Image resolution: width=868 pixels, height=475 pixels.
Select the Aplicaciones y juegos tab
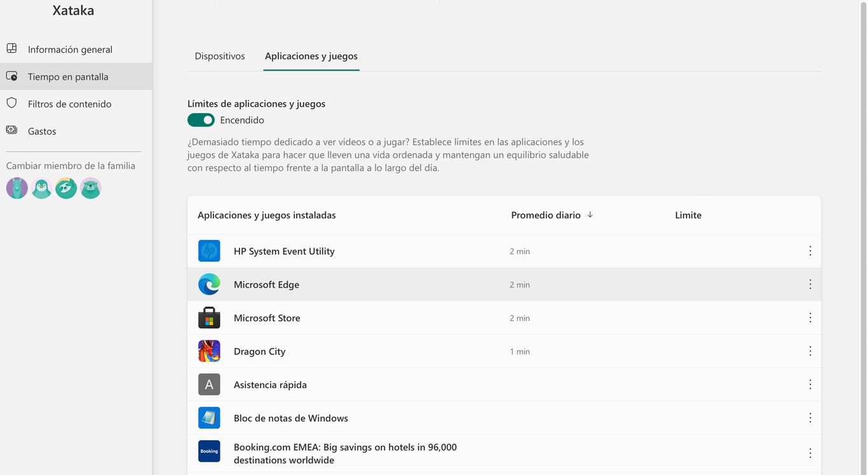[311, 56]
